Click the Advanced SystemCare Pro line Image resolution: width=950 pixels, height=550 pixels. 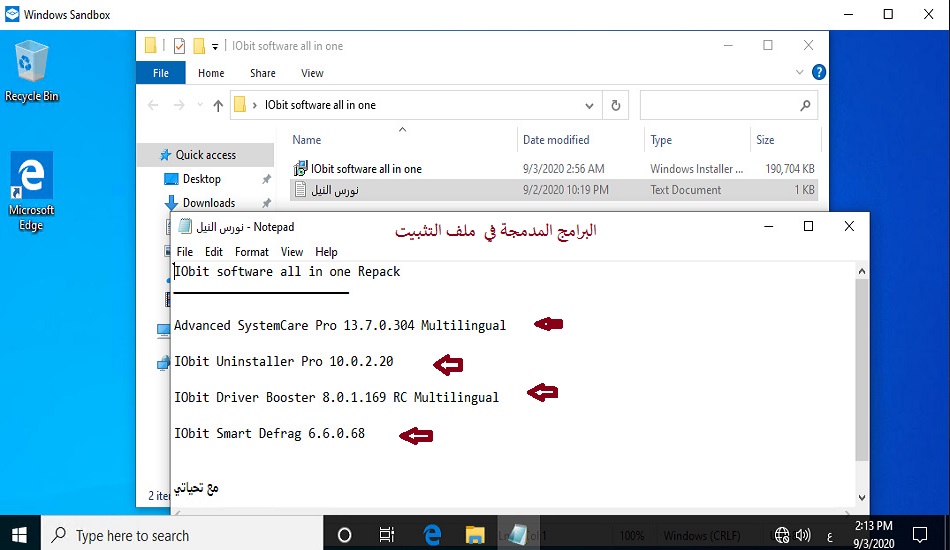pyautogui.click(x=340, y=325)
